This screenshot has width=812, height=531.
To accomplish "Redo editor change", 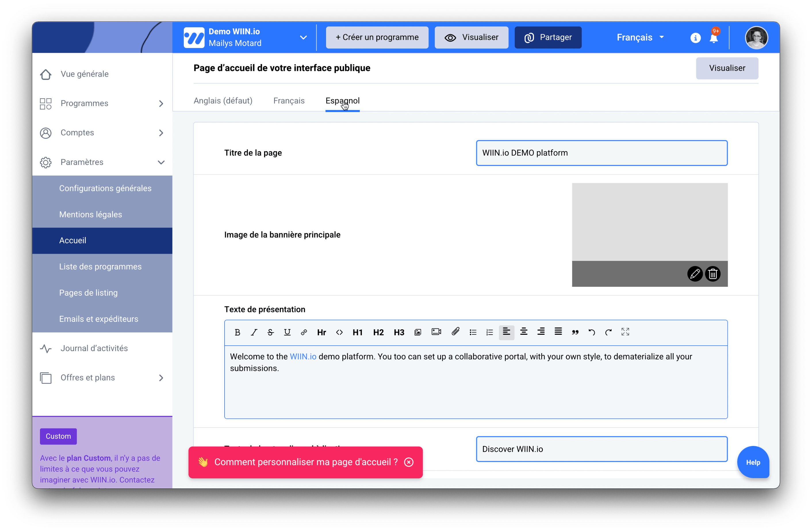I will pos(608,332).
